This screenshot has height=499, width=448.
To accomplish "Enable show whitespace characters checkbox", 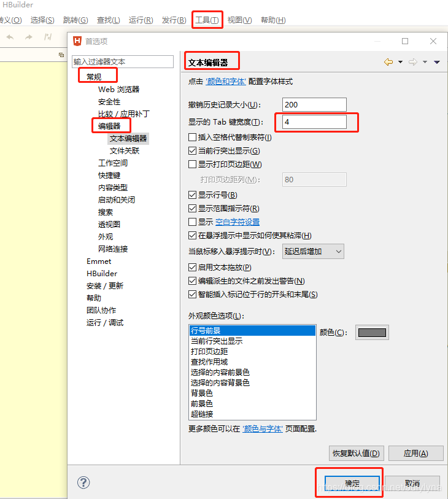I will point(192,222).
